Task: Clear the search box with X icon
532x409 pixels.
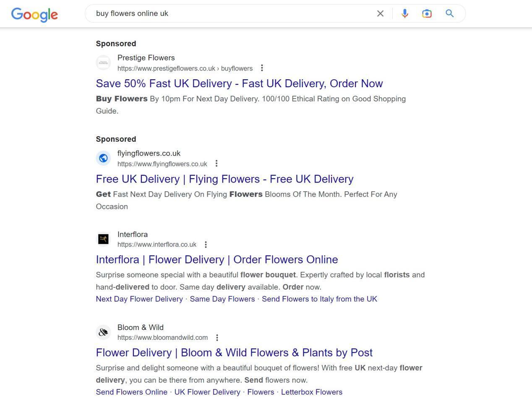Action: point(380,13)
